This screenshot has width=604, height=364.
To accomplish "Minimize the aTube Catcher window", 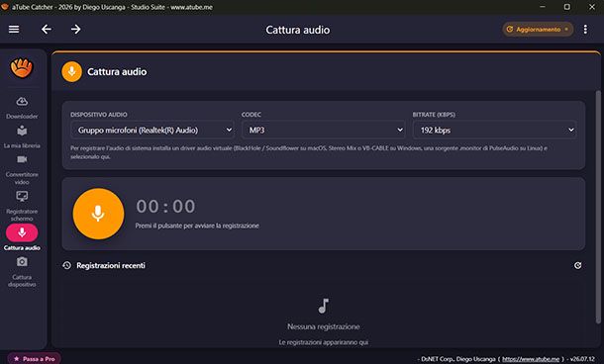I will click(x=543, y=7).
